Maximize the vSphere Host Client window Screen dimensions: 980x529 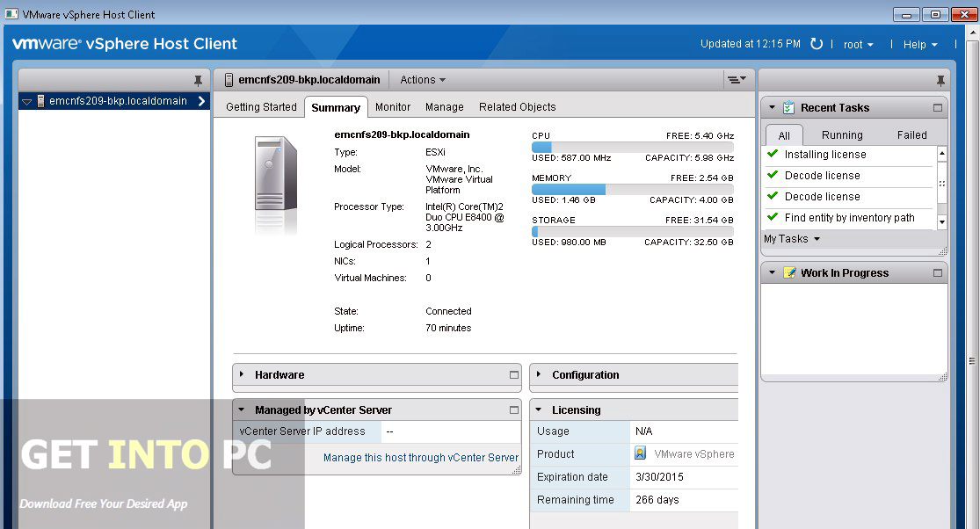pos(935,14)
